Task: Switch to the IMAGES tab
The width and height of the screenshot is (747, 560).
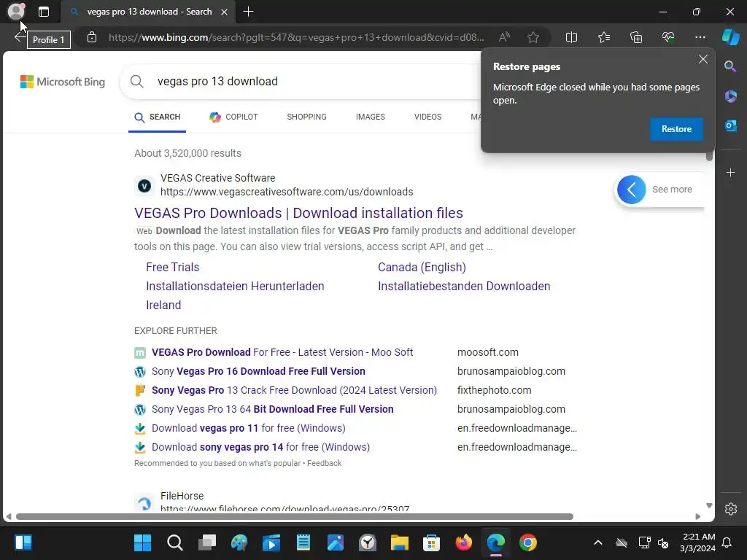Action: [370, 117]
